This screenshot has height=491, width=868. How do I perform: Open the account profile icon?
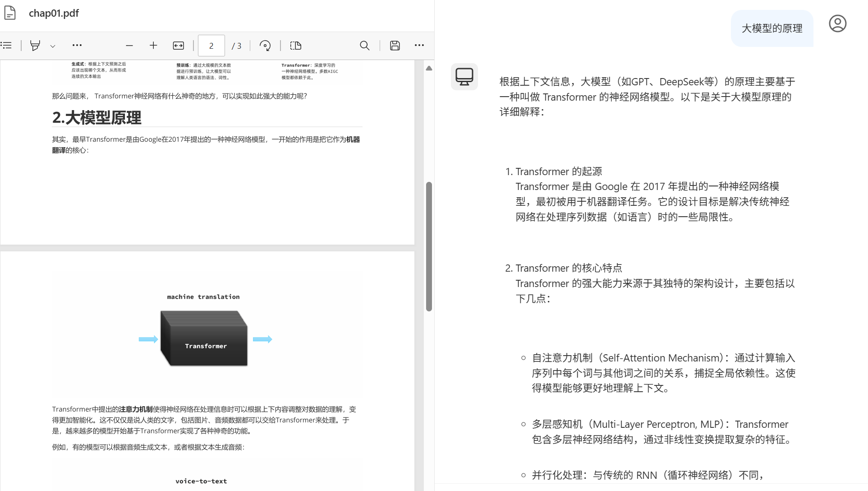tap(838, 23)
